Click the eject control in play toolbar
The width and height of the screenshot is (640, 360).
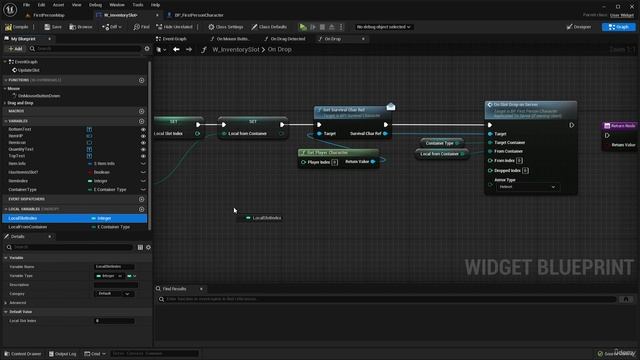[331, 27]
